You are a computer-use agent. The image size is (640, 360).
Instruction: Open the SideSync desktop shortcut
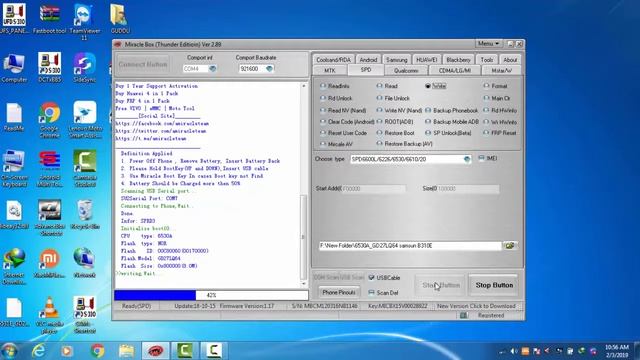coord(84,67)
